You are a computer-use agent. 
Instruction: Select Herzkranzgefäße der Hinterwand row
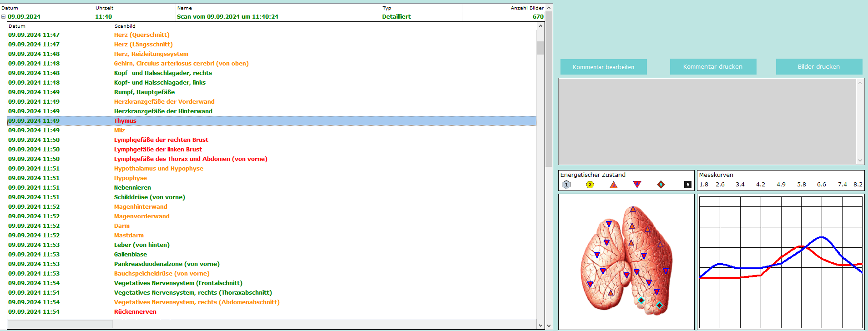pos(272,111)
